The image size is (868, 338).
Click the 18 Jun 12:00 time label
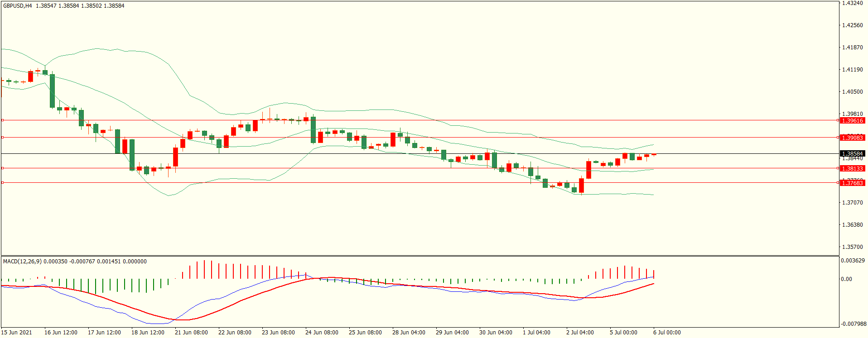coord(148,333)
